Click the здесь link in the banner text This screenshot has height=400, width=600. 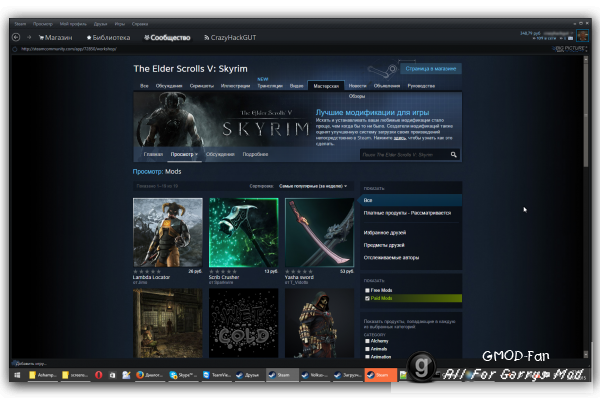(x=400, y=138)
